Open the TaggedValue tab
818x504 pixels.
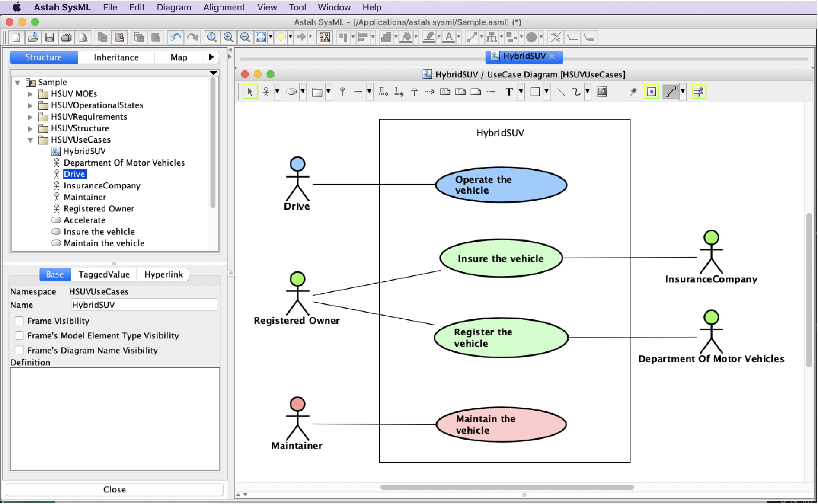[104, 274]
